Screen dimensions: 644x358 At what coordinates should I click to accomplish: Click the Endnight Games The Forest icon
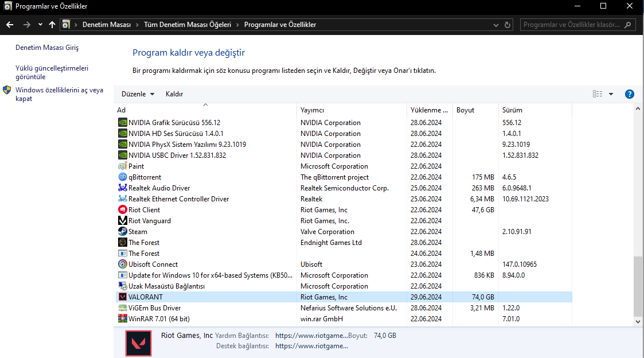click(x=122, y=243)
